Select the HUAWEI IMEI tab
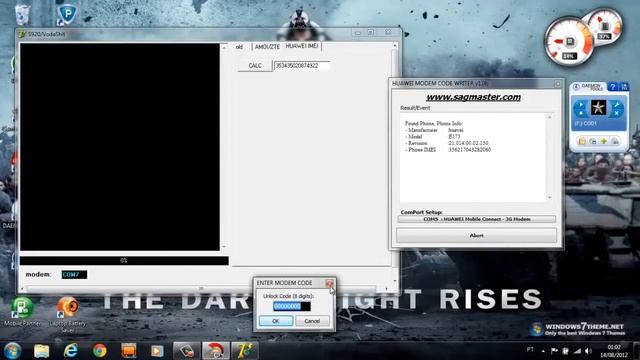Viewport: 640px width, 360px height. coord(302,46)
